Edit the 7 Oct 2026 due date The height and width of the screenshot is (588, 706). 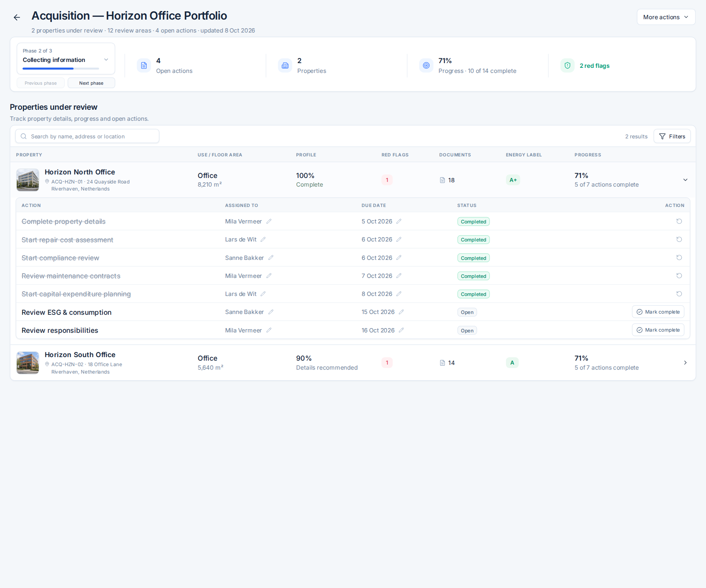[399, 276]
